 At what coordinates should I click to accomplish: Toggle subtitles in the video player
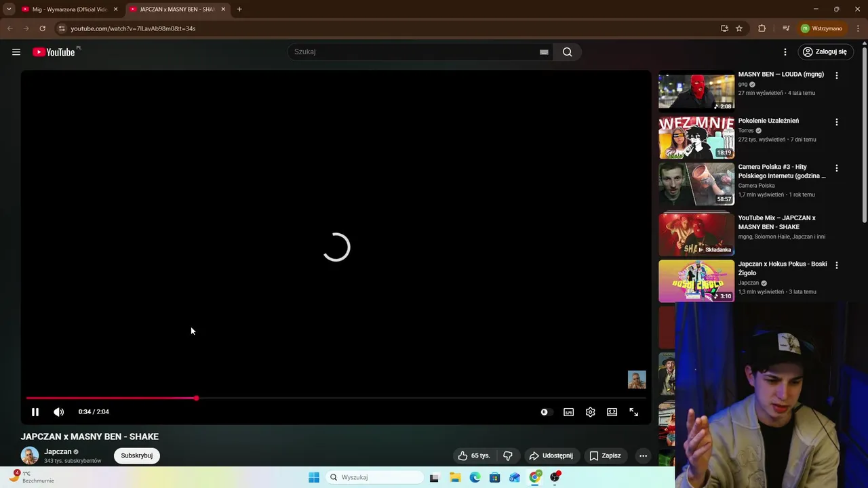coord(569,412)
